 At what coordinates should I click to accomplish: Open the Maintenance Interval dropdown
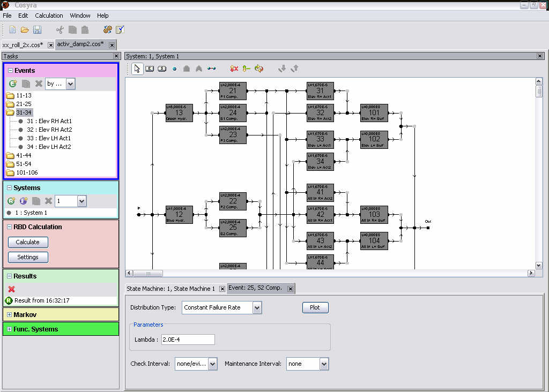pyautogui.click(x=323, y=364)
